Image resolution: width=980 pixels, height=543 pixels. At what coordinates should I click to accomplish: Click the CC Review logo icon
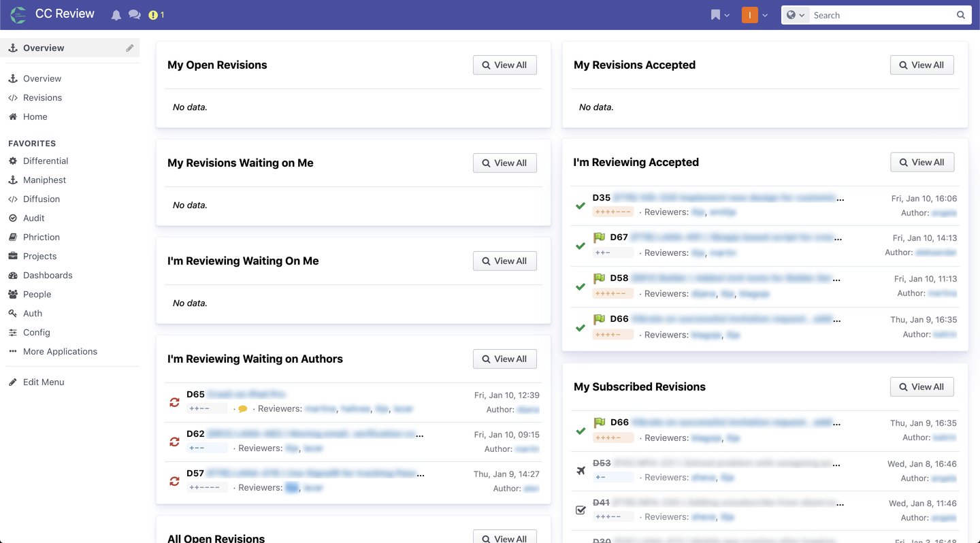pos(18,14)
